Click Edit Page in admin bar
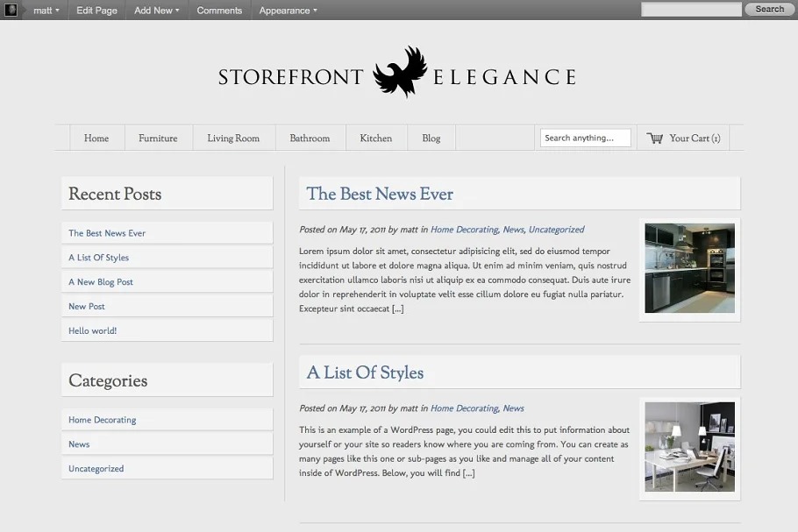This screenshot has width=798, height=532. tap(96, 11)
